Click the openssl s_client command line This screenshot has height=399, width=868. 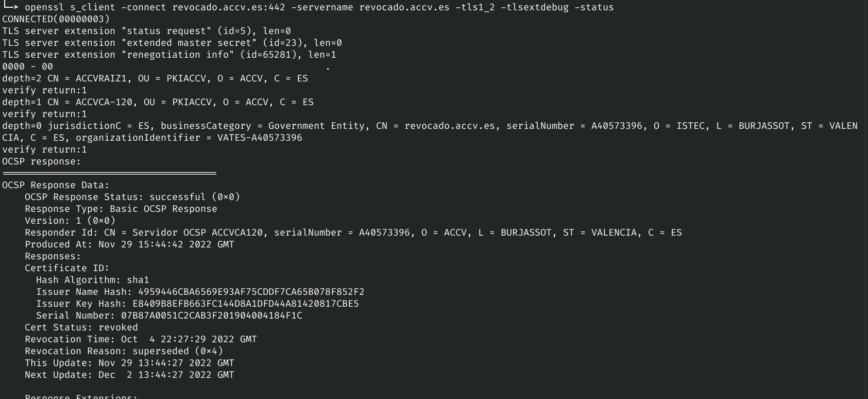tap(319, 7)
